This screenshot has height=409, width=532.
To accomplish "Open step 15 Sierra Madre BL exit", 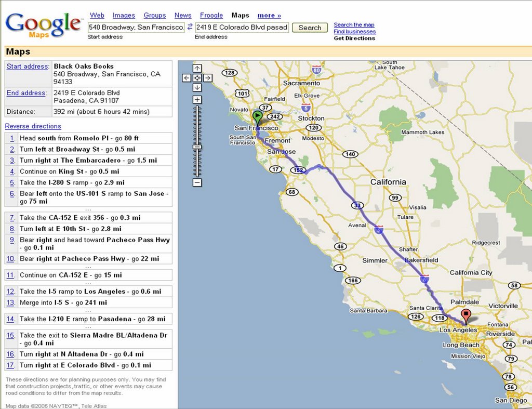I will pos(88,339).
